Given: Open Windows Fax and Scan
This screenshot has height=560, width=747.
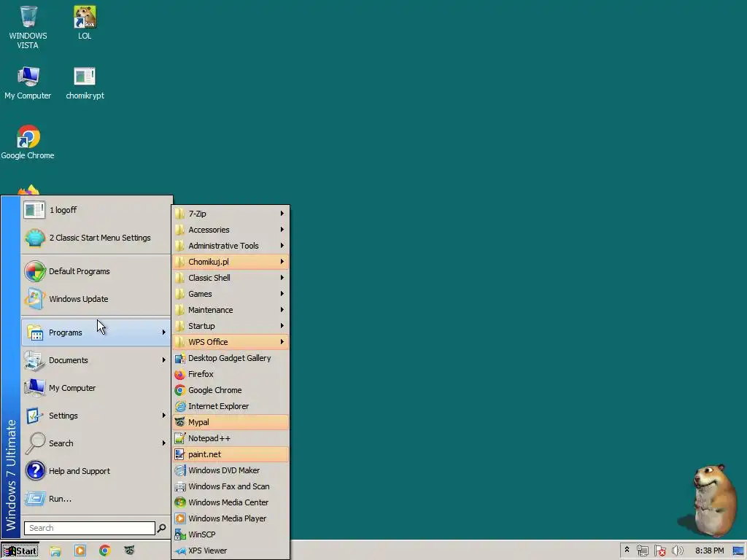Looking at the screenshot, I should click(x=231, y=486).
